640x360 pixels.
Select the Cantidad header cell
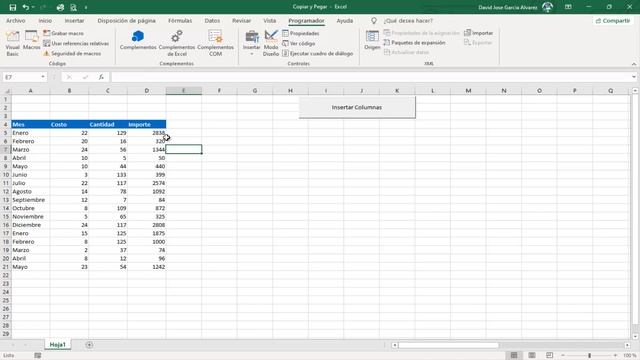click(108, 124)
